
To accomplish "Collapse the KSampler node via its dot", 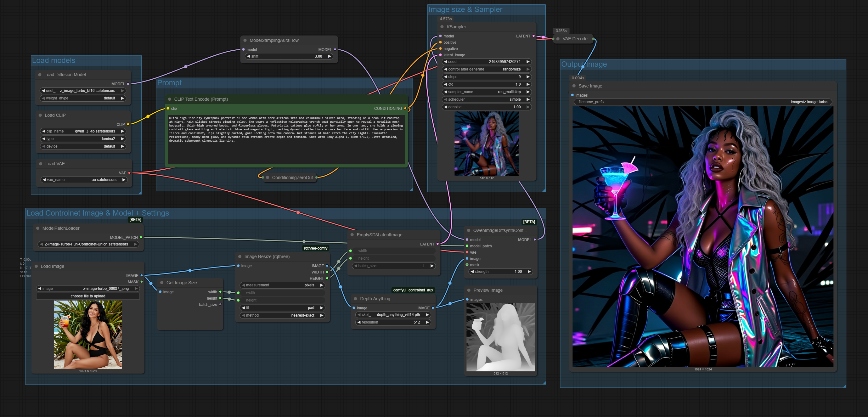I will click(x=442, y=27).
